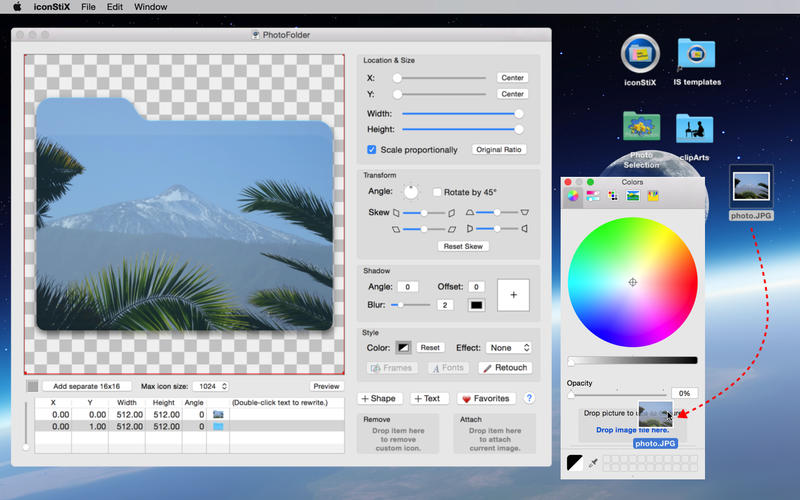Change the Max icon size stepper
This screenshot has height=500, width=800.
click(x=223, y=386)
